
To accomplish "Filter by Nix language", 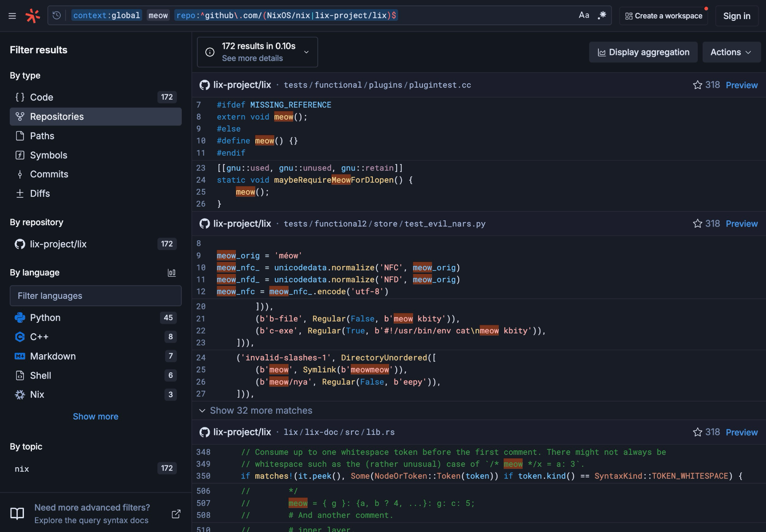I will coord(95,395).
